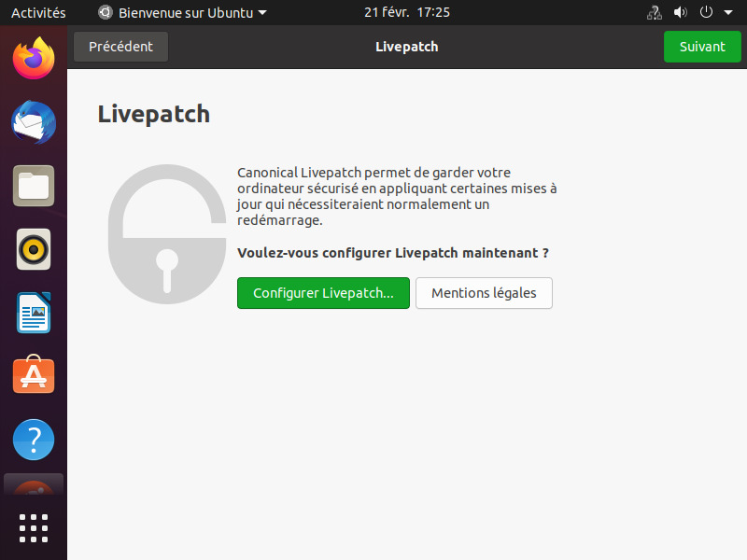Open Thunderbird mail client

click(x=34, y=122)
